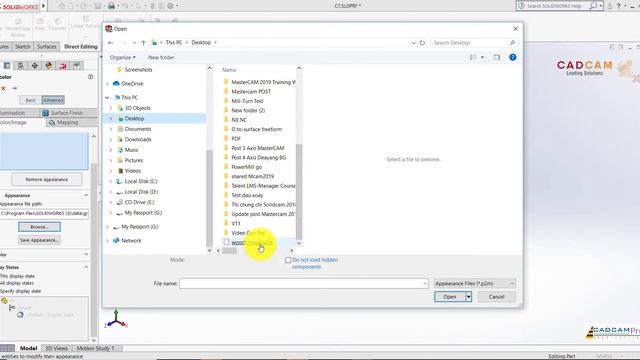Click the Open button
Image resolution: width=640 pixels, height=360 pixels.
pyautogui.click(x=449, y=297)
